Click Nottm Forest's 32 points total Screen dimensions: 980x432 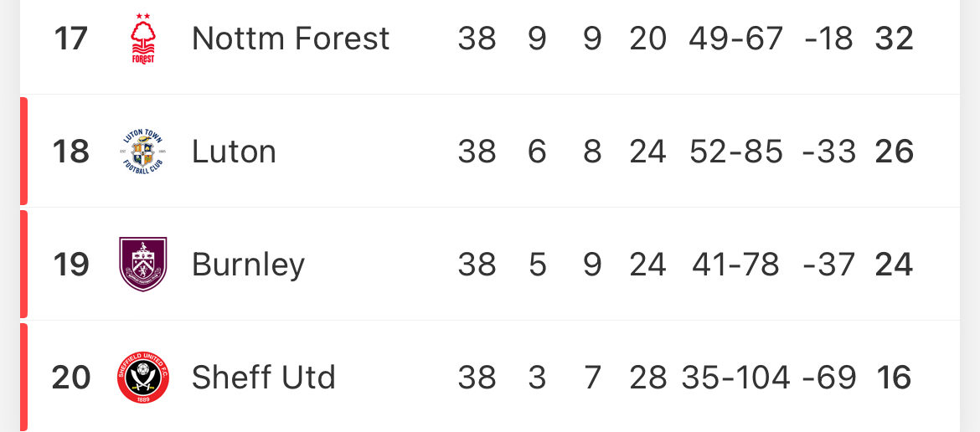click(x=894, y=39)
